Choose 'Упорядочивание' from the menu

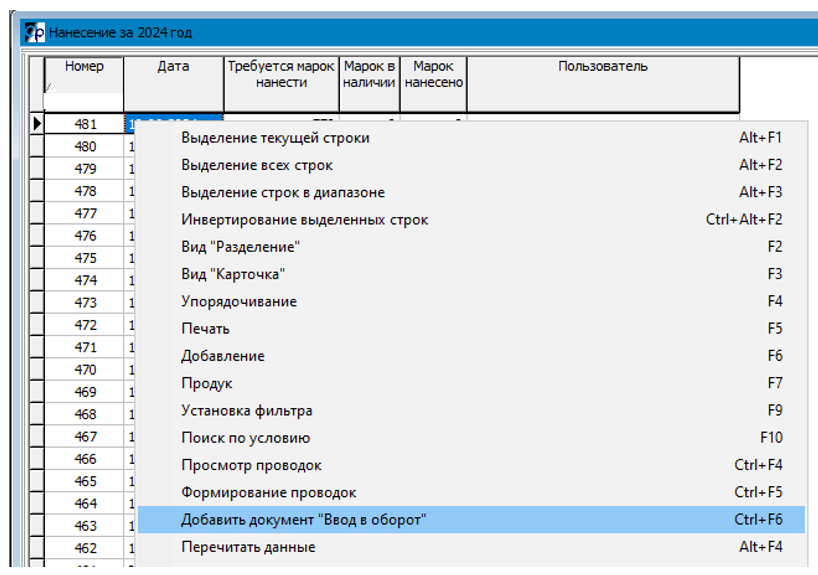[238, 301]
